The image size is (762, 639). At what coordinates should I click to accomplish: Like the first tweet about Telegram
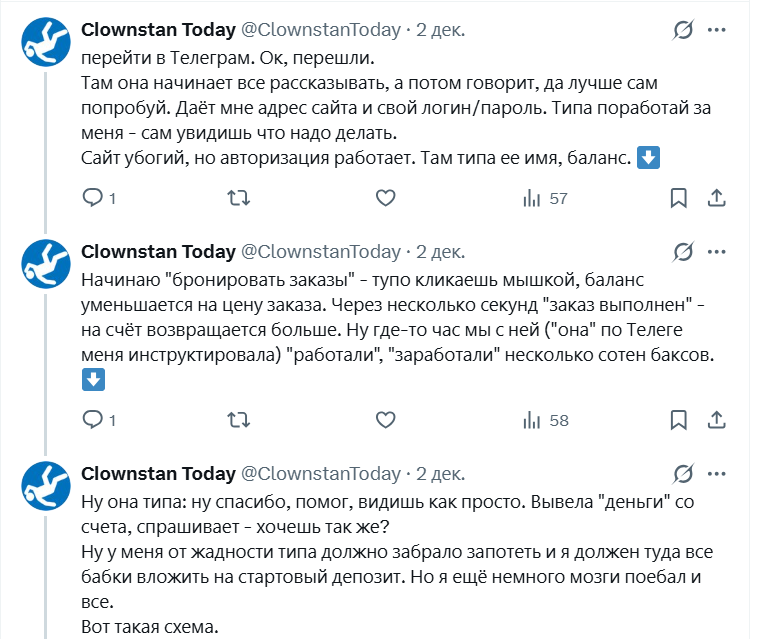click(x=386, y=198)
